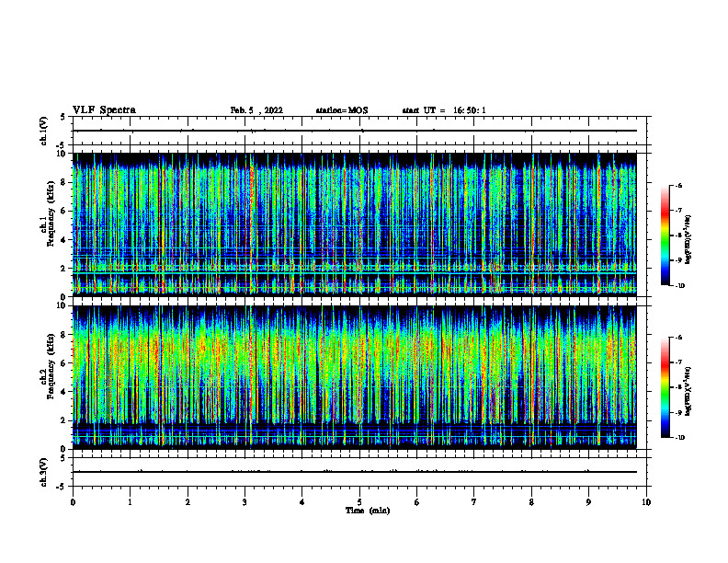Click the "-10" value on the ch.2 colorbar
Screen dimensions: 728x563
pyautogui.click(x=679, y=437)
